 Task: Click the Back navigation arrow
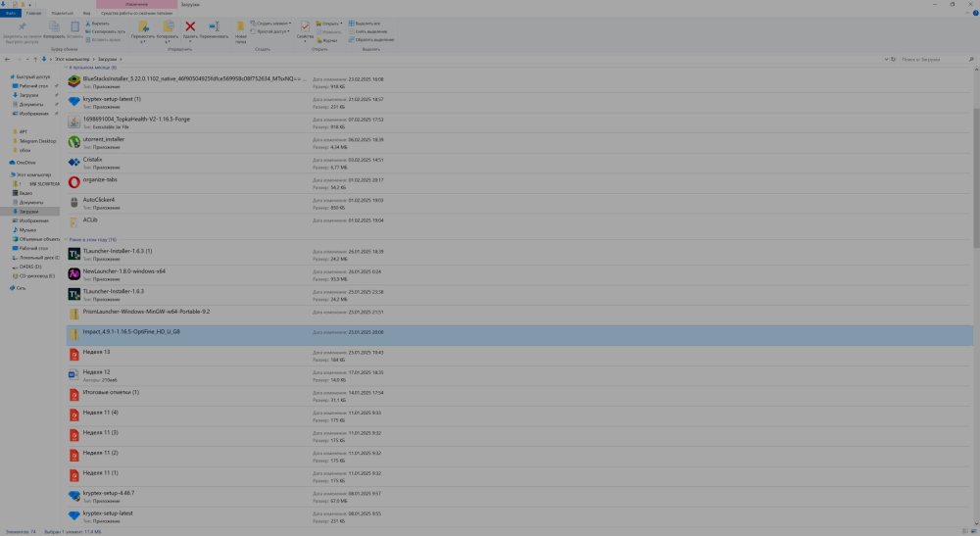click(x=7, y=60)
